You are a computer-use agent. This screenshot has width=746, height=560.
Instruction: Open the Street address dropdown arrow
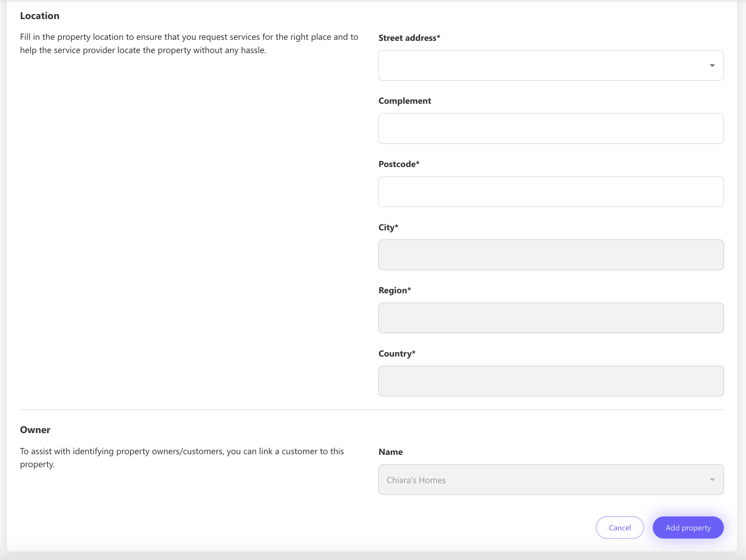pyautogui.click(x=712, y=65)
